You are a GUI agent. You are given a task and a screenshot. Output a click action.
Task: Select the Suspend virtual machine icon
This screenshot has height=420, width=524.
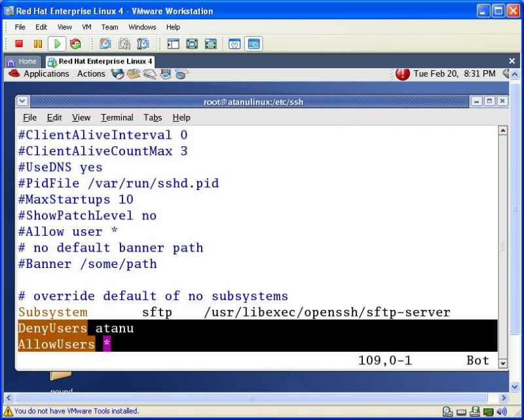37,43
